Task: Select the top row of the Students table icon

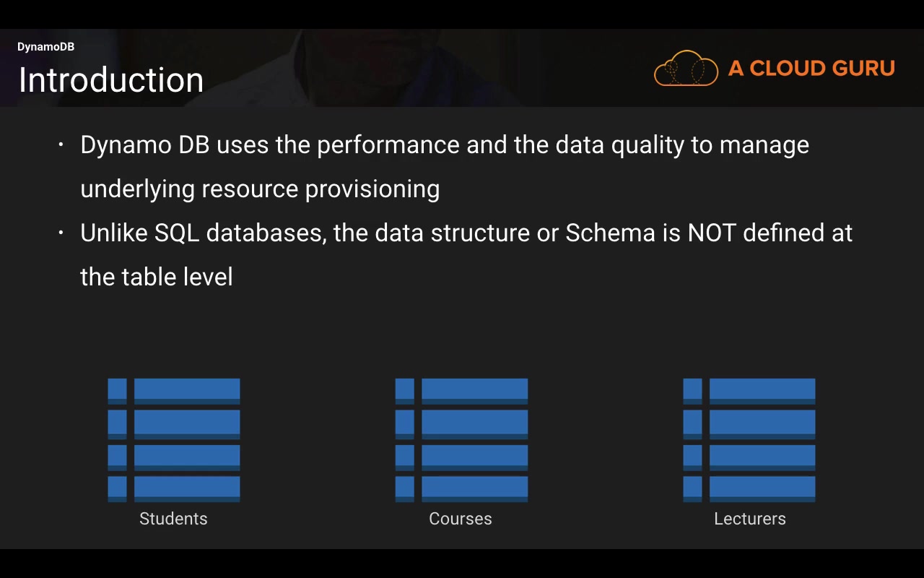Action: [x=186, y=390]
